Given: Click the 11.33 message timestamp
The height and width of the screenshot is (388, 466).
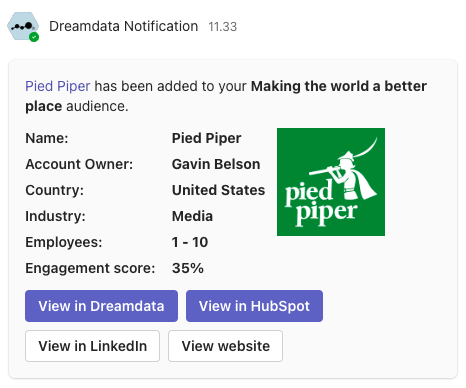Looking at the screenshot, I should coord(222,27).
